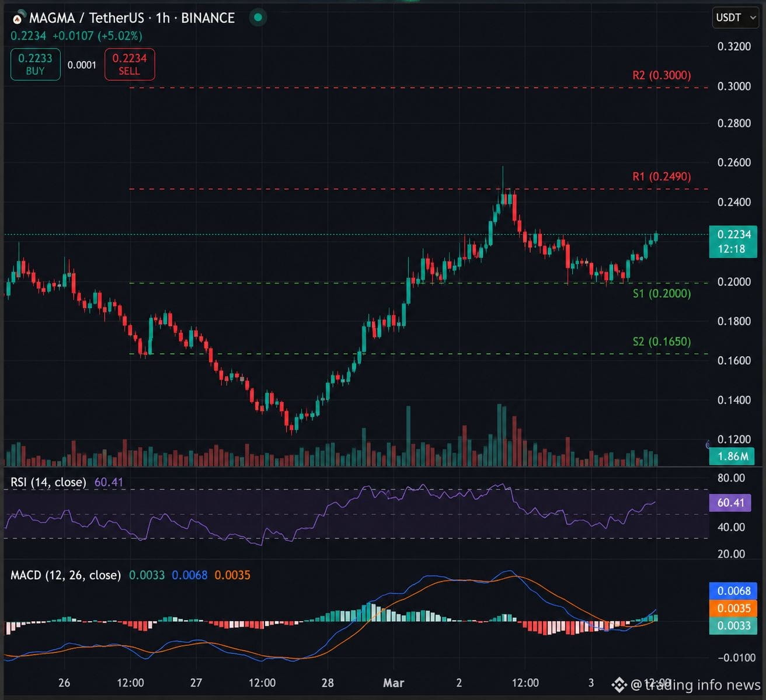Click the 80.00 RSI axis label

click(x=731, y=478)
